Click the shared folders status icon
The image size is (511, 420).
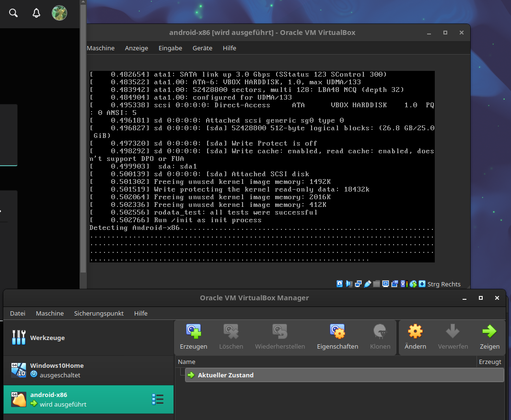(376, 284)
